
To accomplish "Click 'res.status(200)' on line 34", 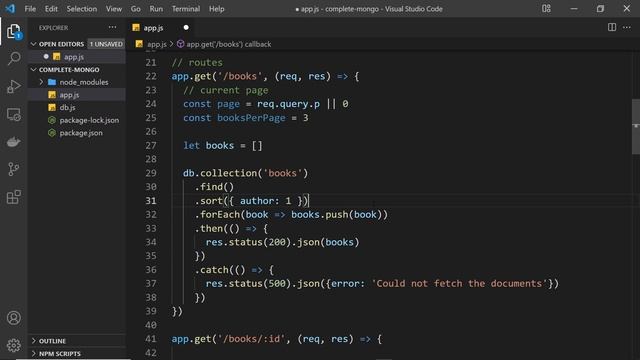I will (x=248, y=242).
